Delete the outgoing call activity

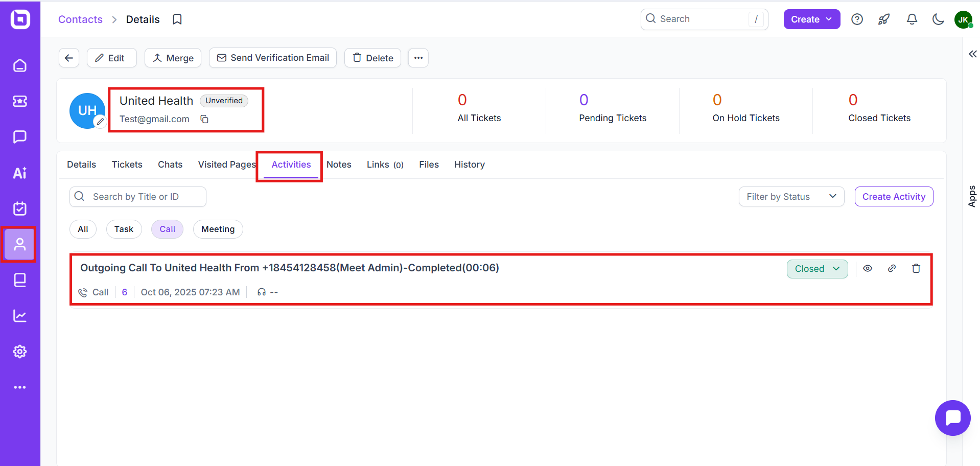point(916,268)
